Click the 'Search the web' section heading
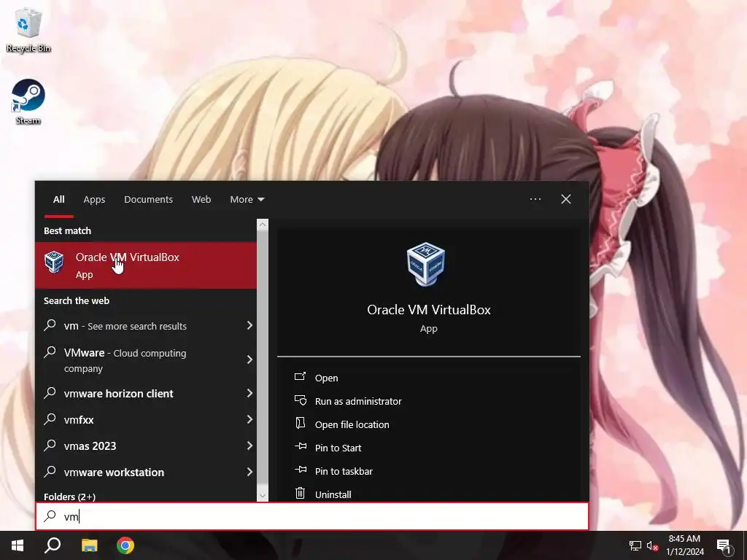 click(76, 300)
